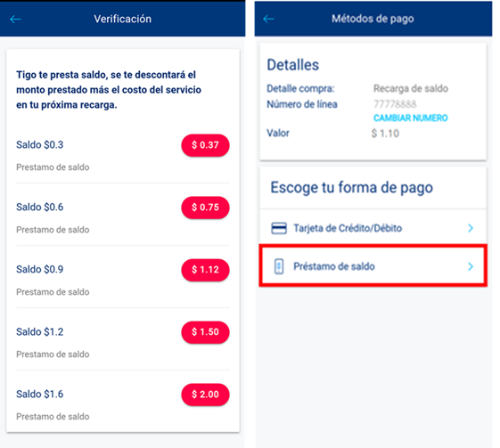Open the Tarjeta de Crédito/Débito chevron
The image size is (500, 448).
click(471, 228)
